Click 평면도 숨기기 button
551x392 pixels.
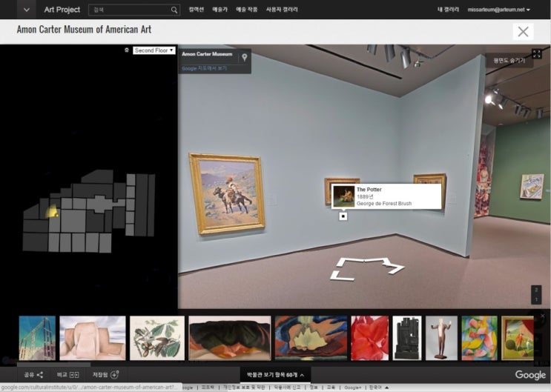[x=509, y=61]
